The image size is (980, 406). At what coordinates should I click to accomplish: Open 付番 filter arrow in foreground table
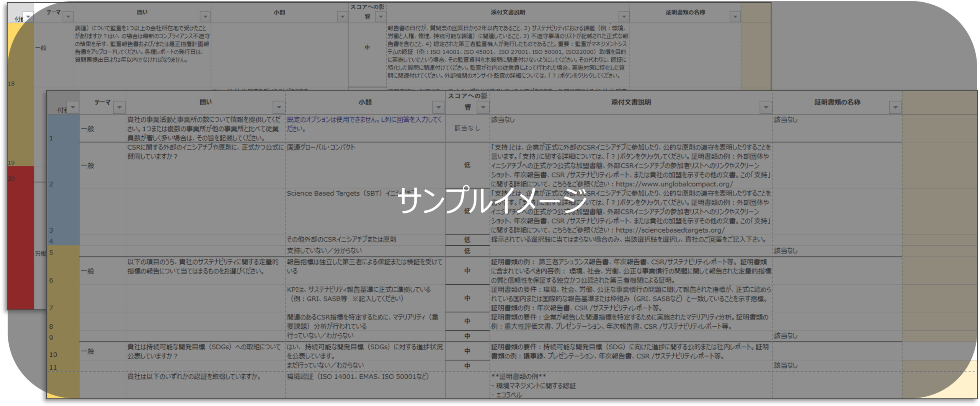pyautogui.click(x=73, y=108)
